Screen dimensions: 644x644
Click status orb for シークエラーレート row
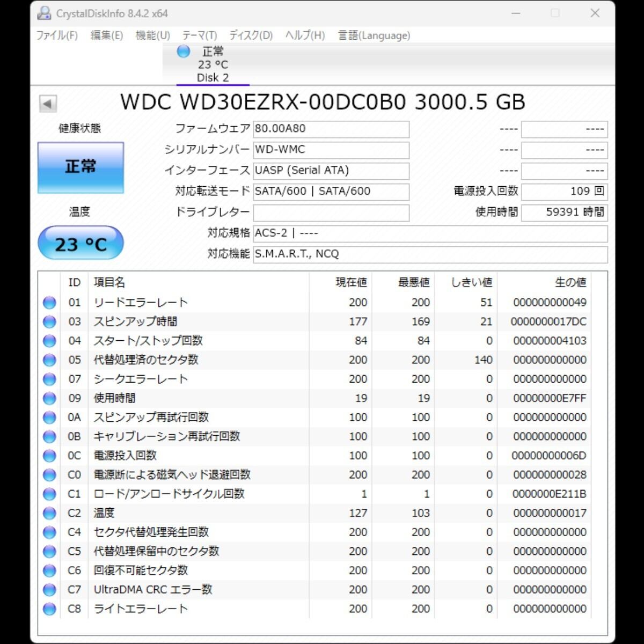49,379
